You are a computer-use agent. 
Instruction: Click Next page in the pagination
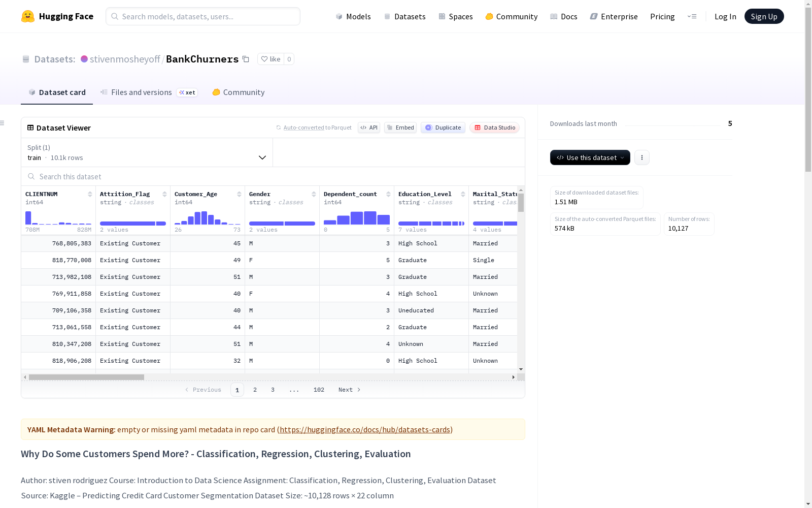click(349, 390)
